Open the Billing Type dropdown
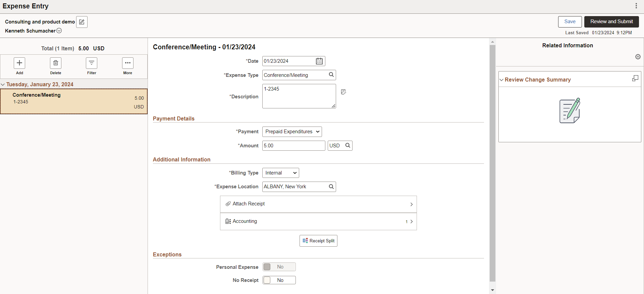This screenshot has width=644, height=294. coord(281,173)
